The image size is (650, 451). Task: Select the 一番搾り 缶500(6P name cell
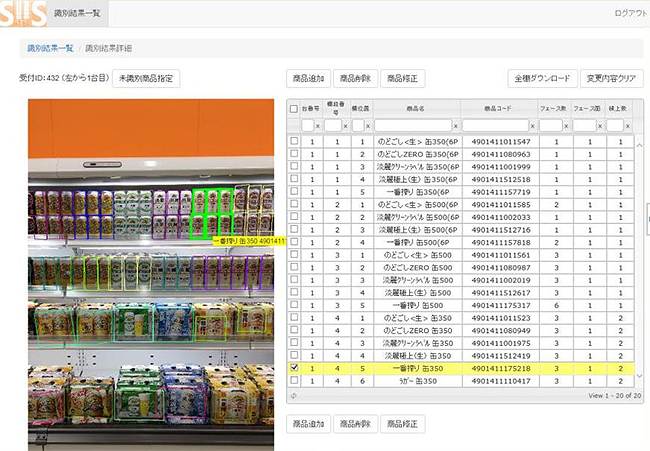click(x=418, y=242)
